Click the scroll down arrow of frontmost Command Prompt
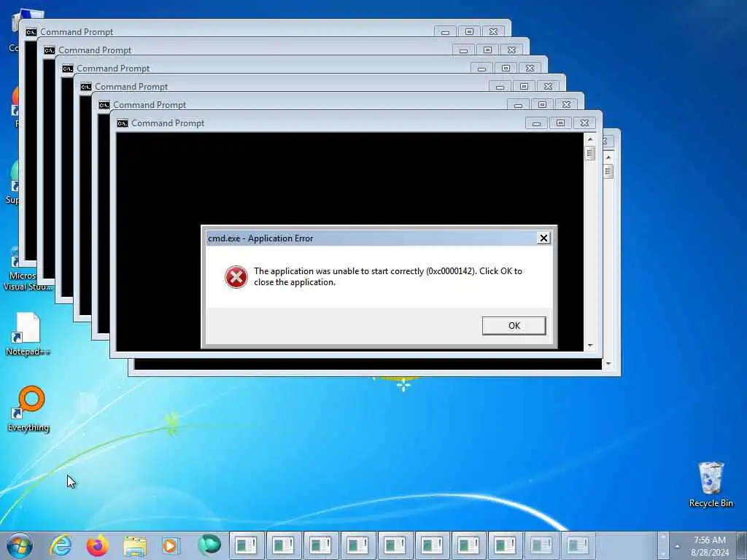Screen dimensions: 747x560 [590, 346]
